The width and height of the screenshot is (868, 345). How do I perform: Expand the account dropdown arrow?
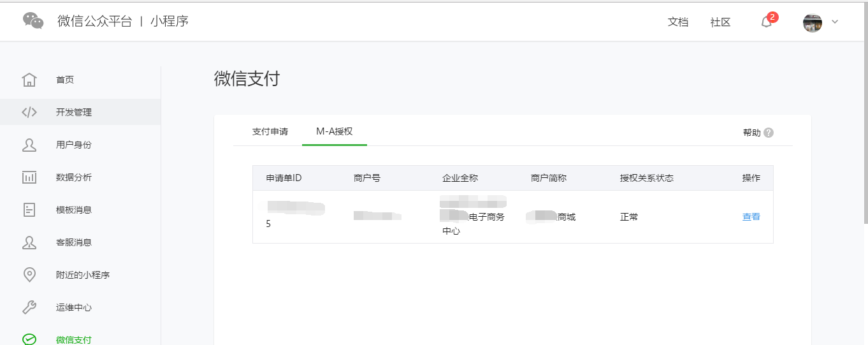point(835,22)
